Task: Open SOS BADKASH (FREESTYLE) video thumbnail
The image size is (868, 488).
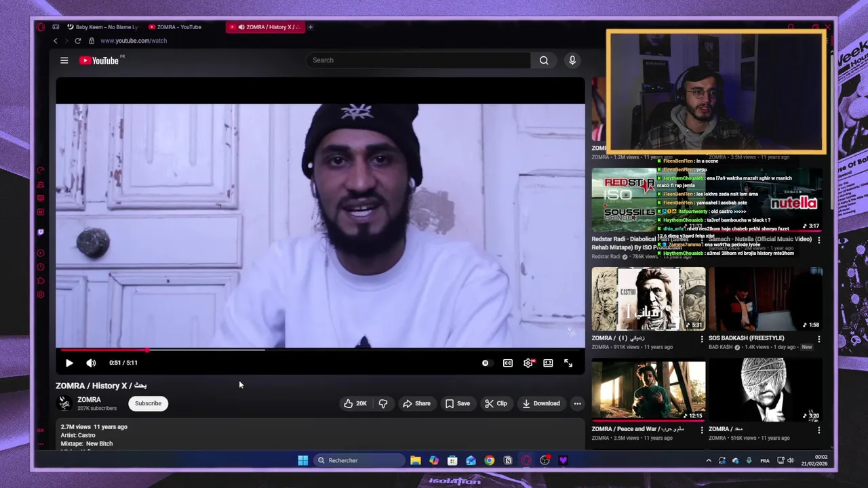Action: [x=766, y=299]
